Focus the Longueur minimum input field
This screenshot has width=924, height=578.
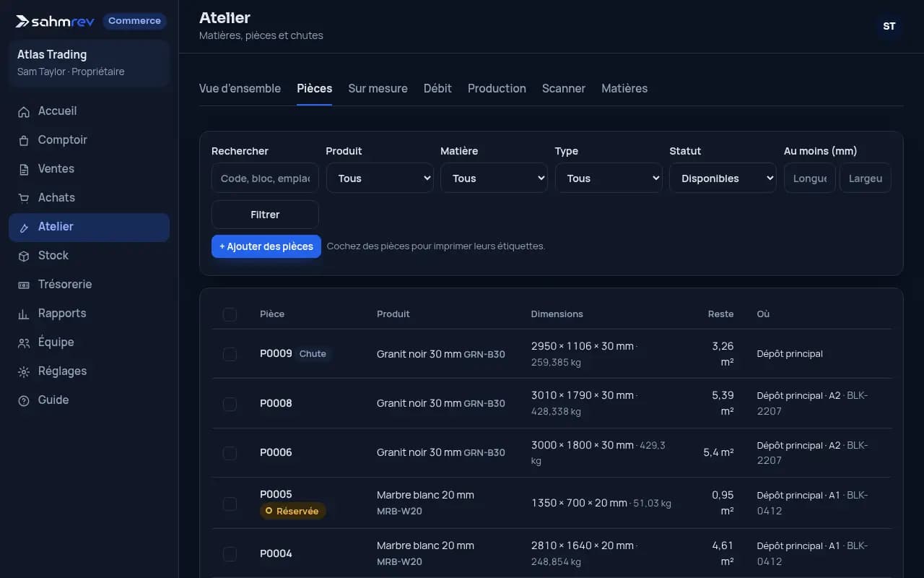point(810,178)
